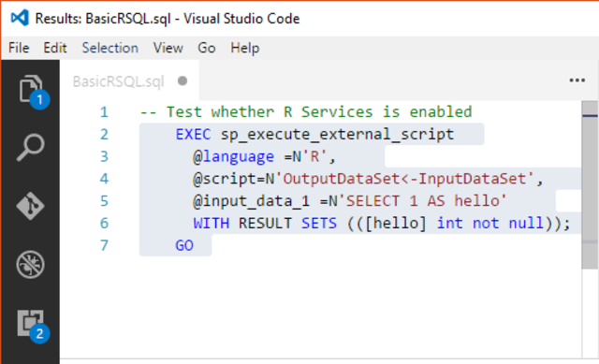The image size is (599, 364).
Task: Click the unsaved dot on BasicRSQL.sql tab
Action: pos(183,81)
